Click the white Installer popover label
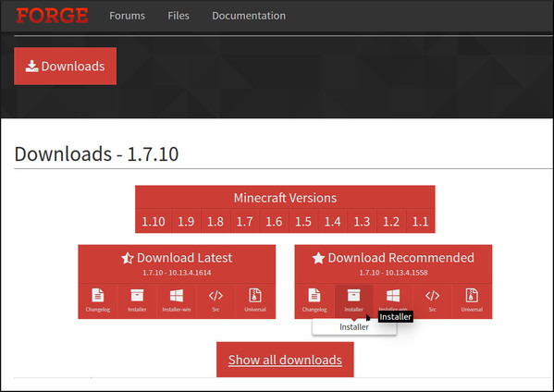This screenshot has width=554, height=392. click(x=354, y=327)
